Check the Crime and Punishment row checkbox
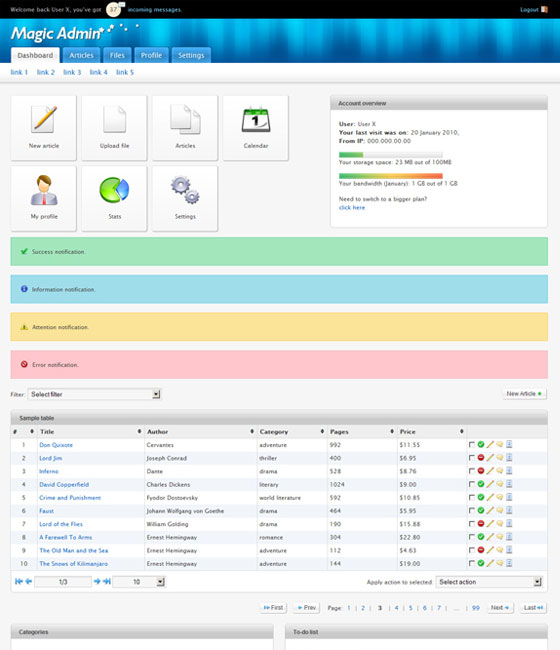 [x=472, y=497]
